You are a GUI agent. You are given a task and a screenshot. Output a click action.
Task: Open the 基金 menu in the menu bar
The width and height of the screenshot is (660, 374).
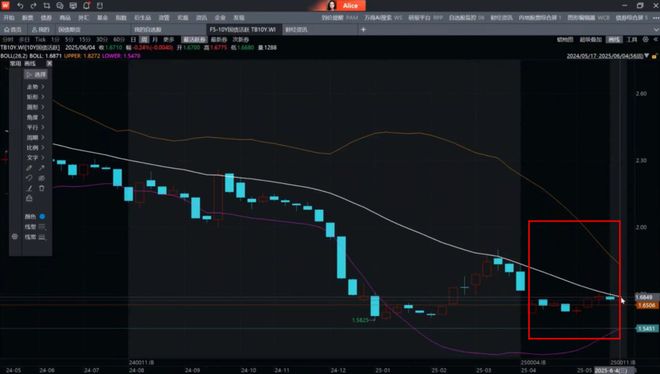(x=102, y=18)
